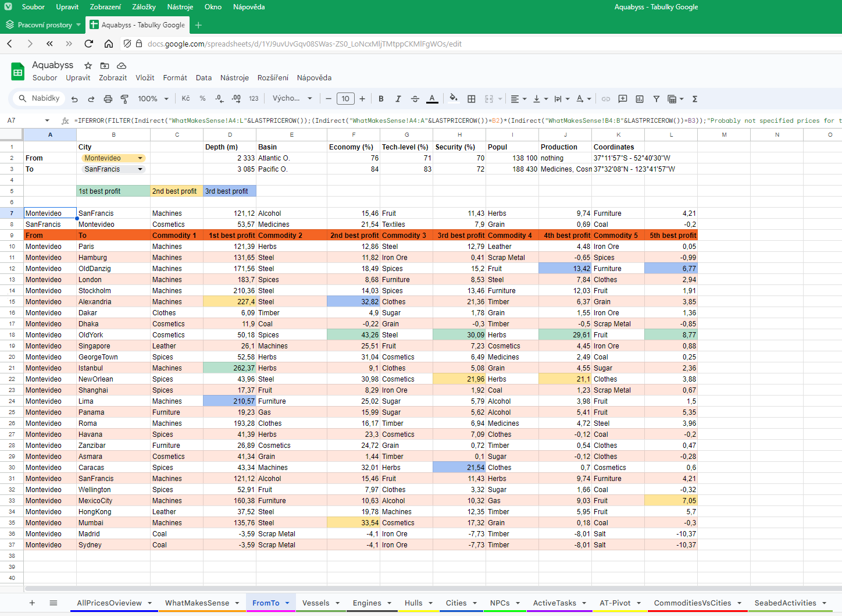
Task: Click the print icon in toolbar
Action: pyautogui.click(x=108, y=99)
